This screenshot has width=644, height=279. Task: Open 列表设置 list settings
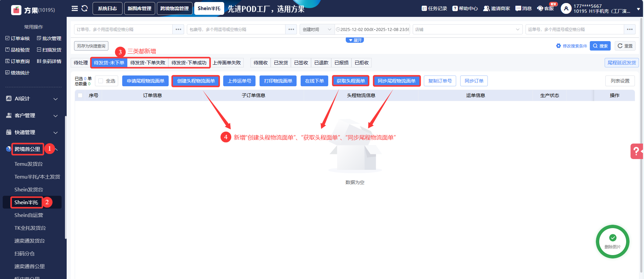click(x=620, y=81)
